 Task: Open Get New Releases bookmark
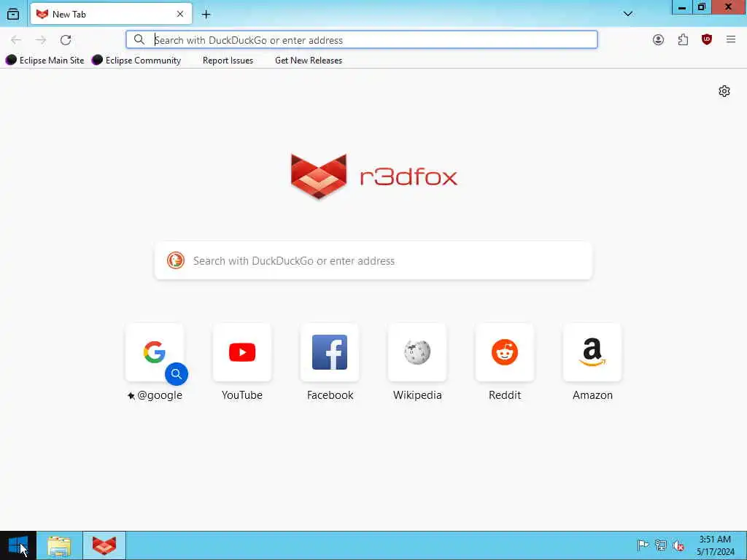tap(309, 61)
